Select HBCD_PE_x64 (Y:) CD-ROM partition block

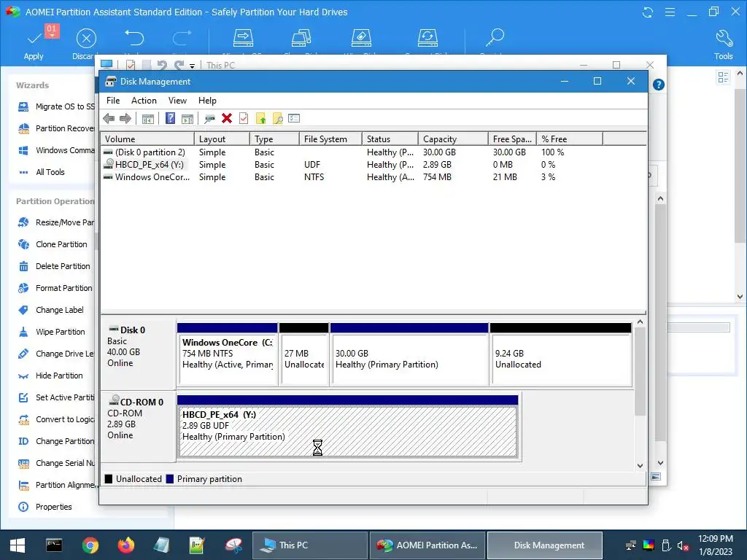coord(348,426)
